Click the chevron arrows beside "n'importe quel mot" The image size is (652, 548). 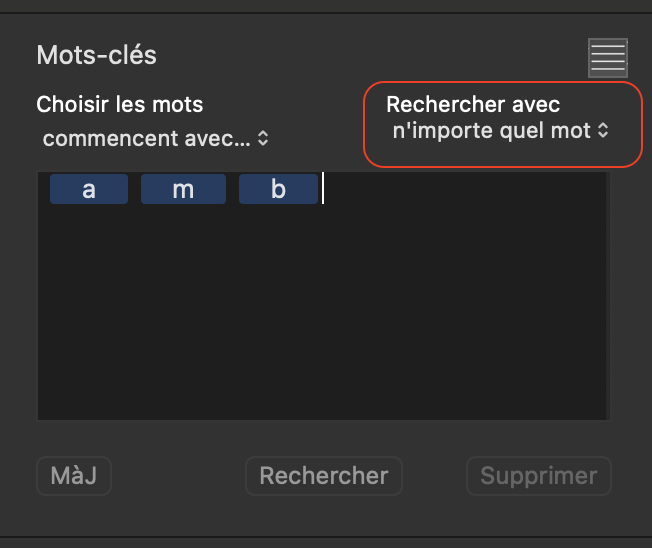[603, 130]
